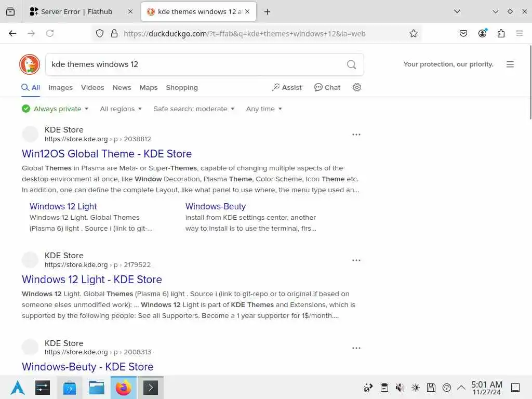The image size is (532, 399).
Task: Switch to the Server Error Flathub tab
Action: [x=75, y=11]
